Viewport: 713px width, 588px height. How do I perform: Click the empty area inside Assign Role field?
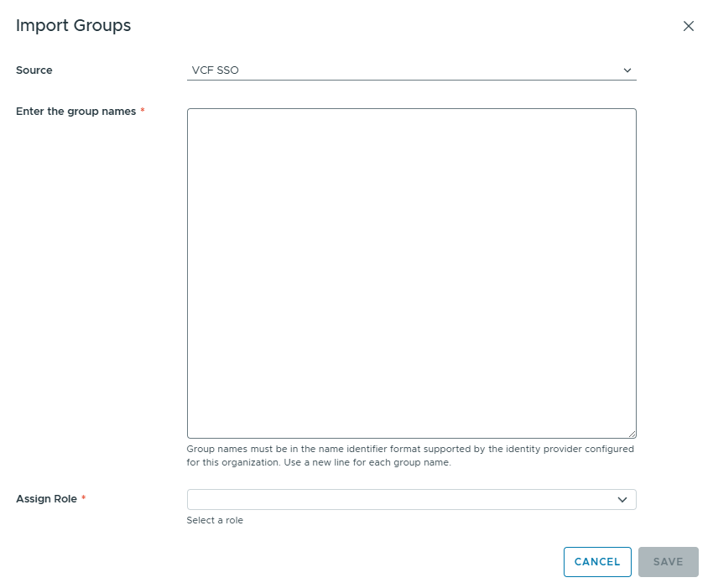(400, 499)
